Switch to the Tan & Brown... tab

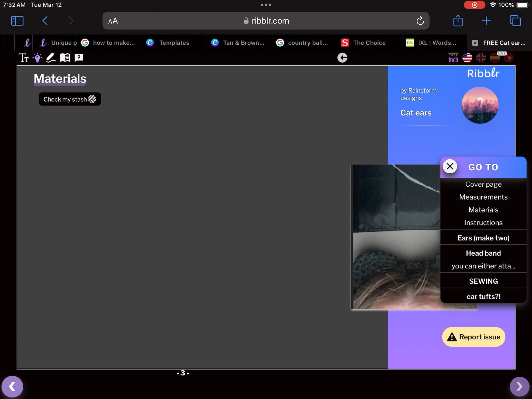coord(239,43)
